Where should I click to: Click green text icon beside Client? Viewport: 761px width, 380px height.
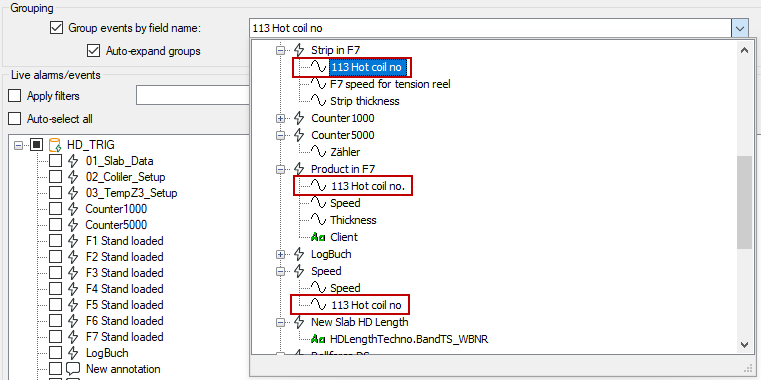[317, 237]
